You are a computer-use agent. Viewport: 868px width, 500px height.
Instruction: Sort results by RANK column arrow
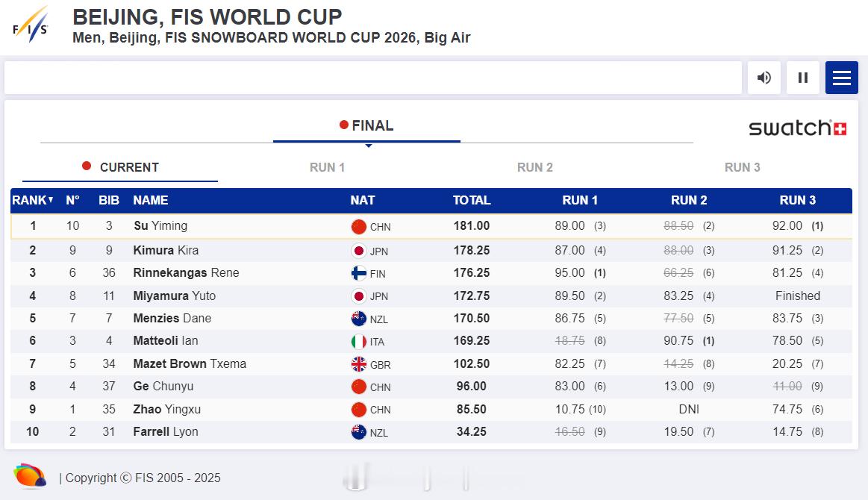pos(51,200)
